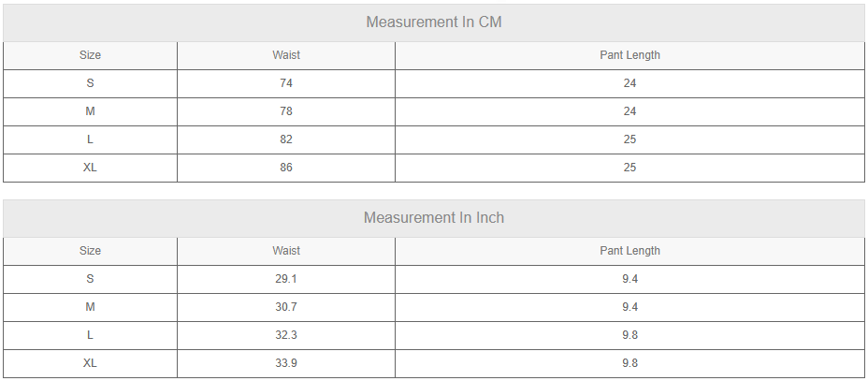Click the Size header in Inch table

(x=90, y=251)
